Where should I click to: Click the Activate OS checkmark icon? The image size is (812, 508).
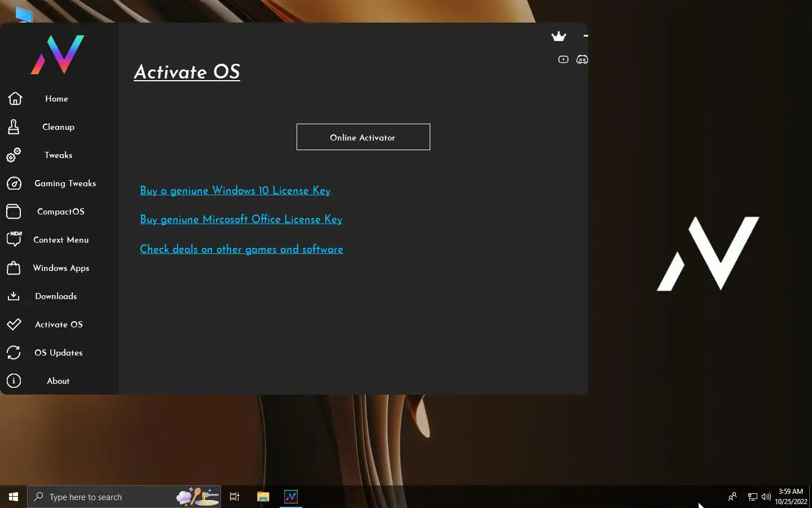pos(14,325)
